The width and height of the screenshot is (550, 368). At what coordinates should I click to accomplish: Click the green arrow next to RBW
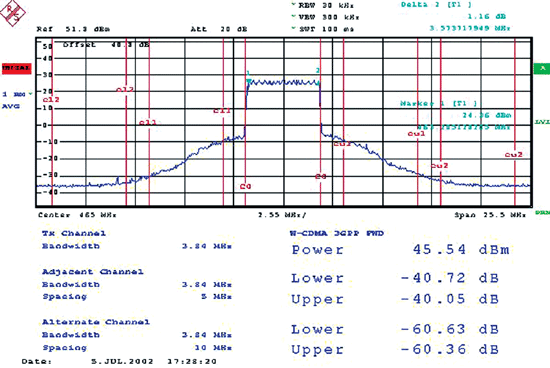294,5
